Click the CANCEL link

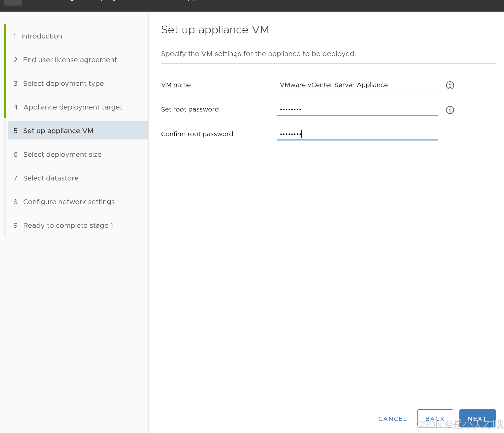[392, 418]
